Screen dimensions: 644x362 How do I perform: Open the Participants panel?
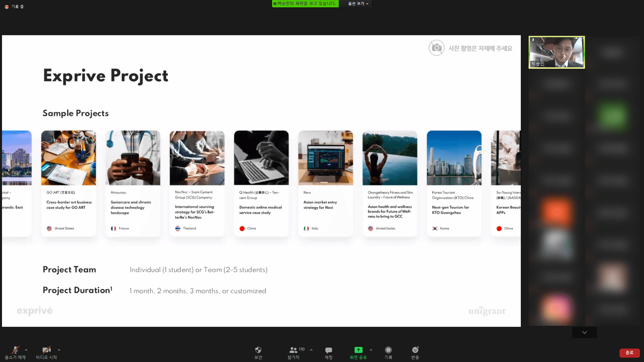(x=293, y=353)
